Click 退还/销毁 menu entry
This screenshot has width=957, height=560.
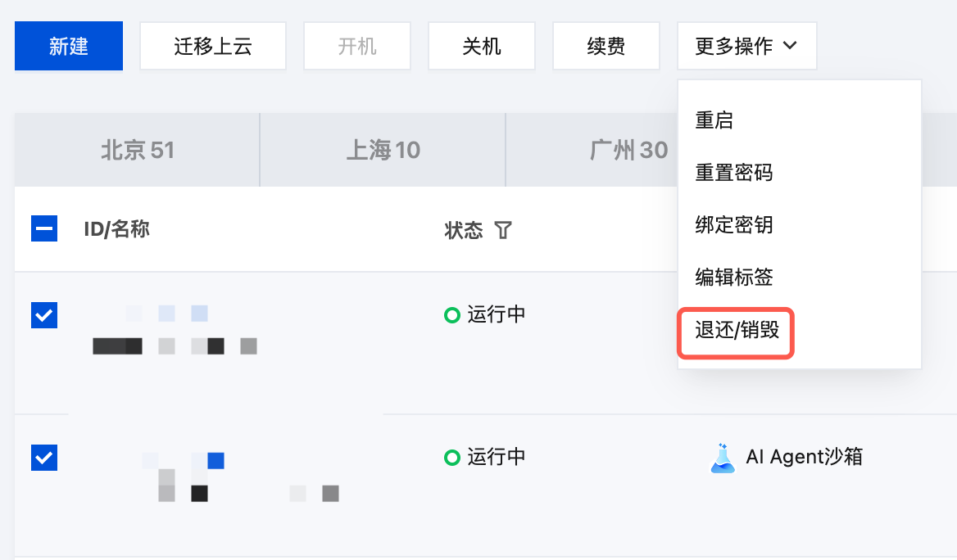(x=737, y=331)
